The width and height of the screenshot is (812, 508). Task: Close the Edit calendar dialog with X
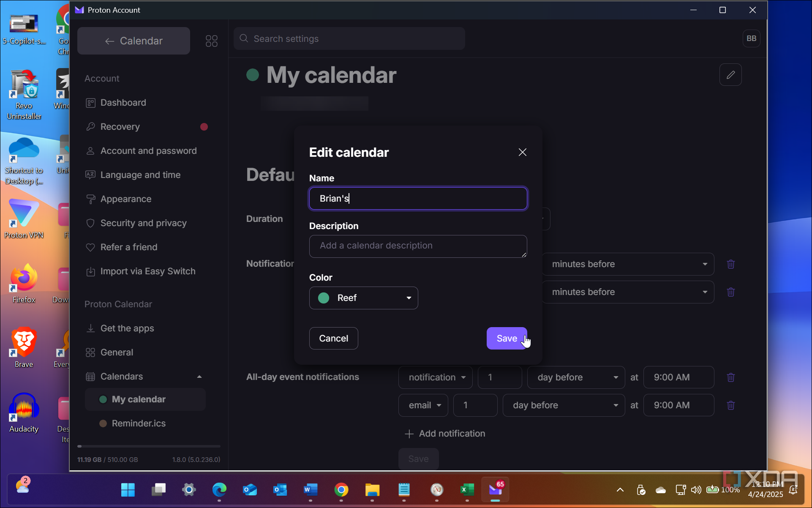[523, 152]
